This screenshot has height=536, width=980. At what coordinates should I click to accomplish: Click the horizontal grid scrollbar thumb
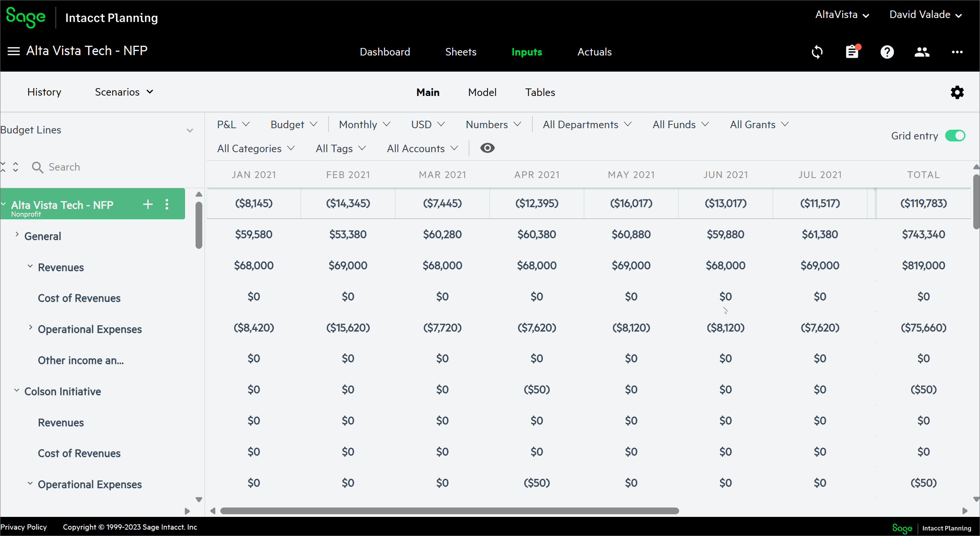[x=449, y=511]
